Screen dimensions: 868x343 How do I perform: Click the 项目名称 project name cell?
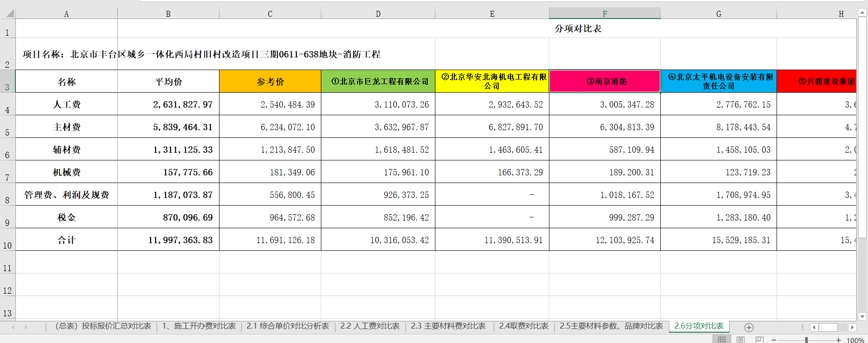pyautogui.click(x=201, y=54)
